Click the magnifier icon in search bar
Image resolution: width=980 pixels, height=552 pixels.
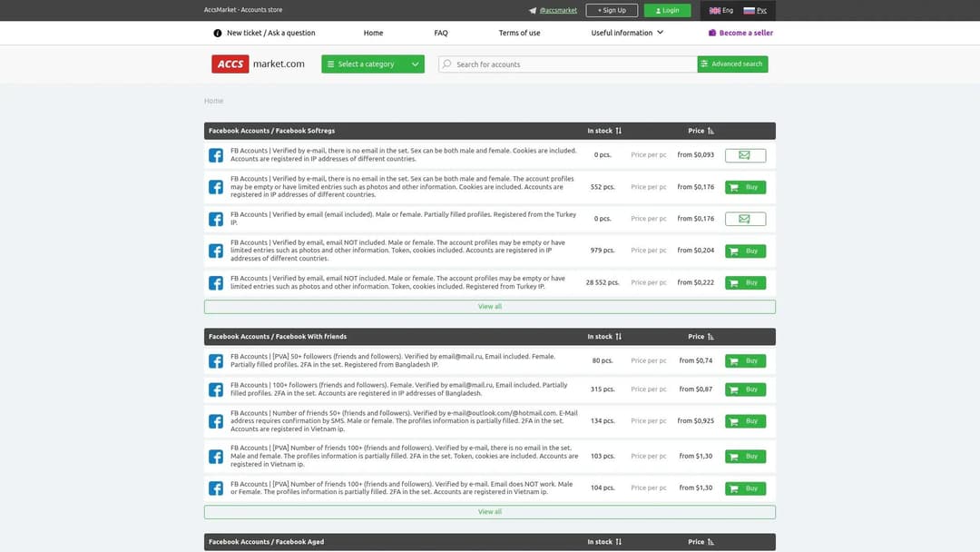[446, 64]
